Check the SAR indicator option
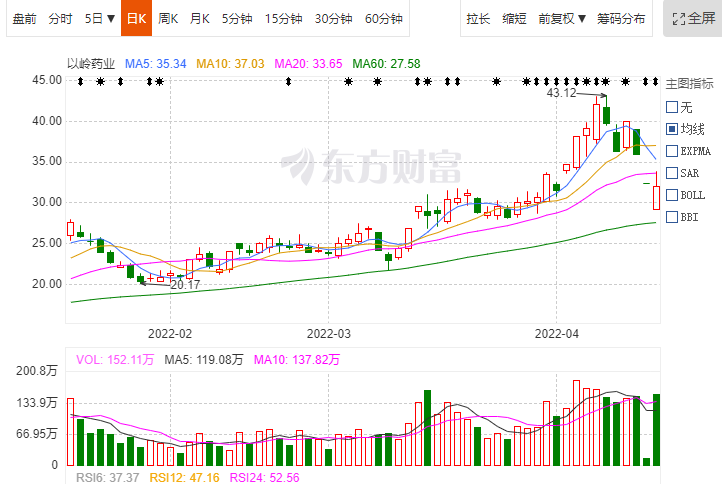 [672, 173]
